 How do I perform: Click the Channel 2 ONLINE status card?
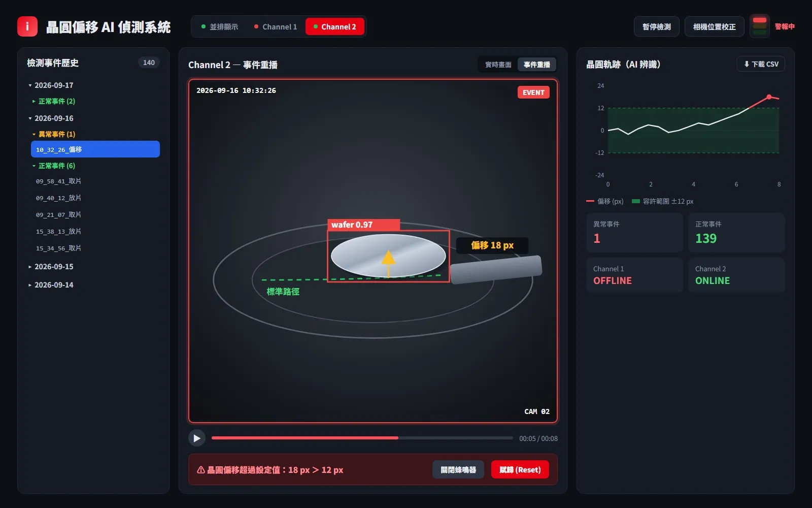(736, 275)
